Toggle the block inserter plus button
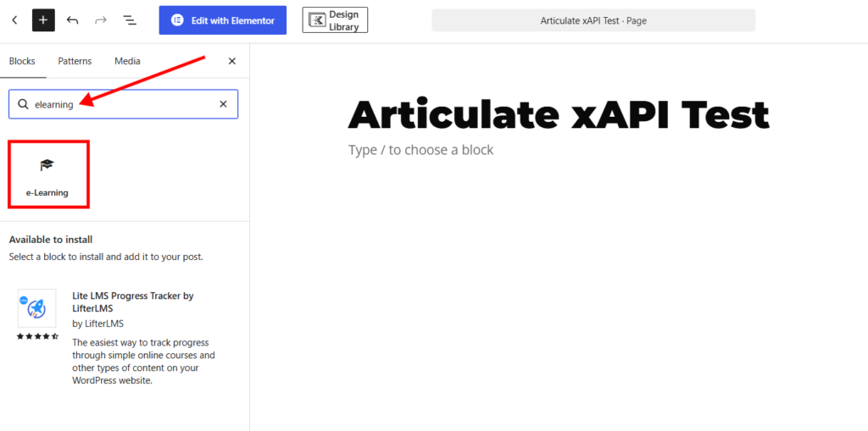 coord(43,20)
